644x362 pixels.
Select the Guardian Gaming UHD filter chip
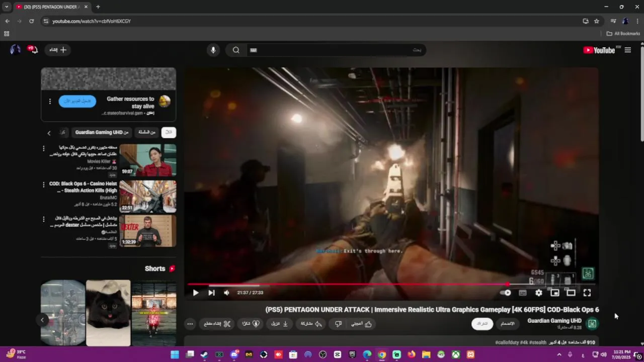[x=102, y=132]
